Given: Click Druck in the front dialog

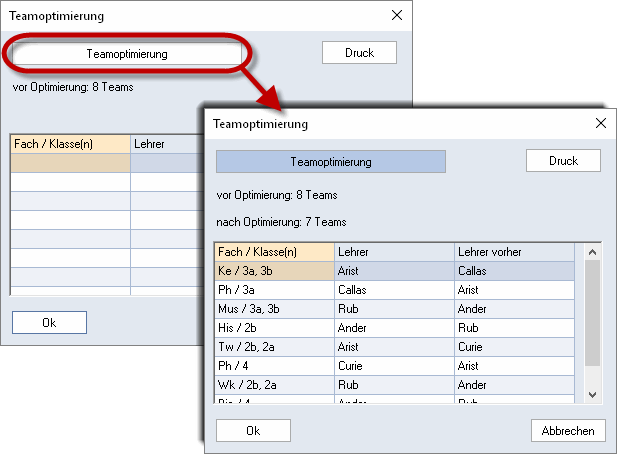Looking at the screenshot, I should click(x=563, y=161).
